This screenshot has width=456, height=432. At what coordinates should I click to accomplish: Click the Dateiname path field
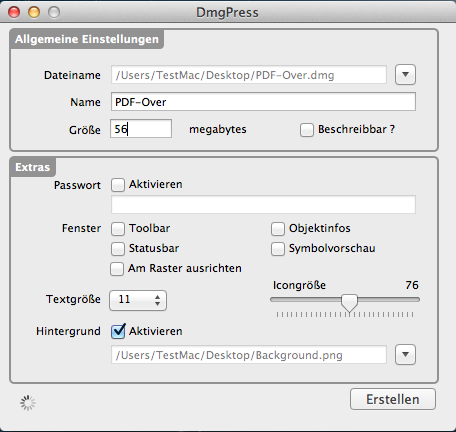click(x=249, y=75)
